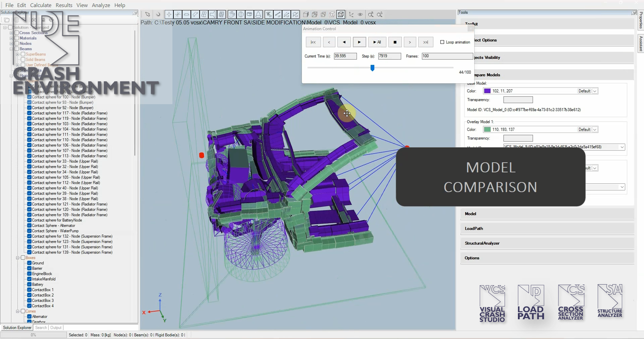This screenshot has height=339, width=644.
Task: Uncheck the Barrier box item
Action: [29, 268]
